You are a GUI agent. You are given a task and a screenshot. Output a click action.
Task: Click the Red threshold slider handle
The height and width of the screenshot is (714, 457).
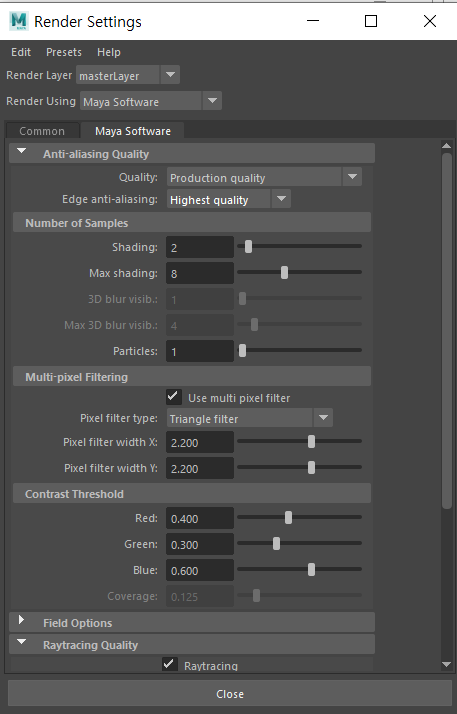(x=288, y=517)
